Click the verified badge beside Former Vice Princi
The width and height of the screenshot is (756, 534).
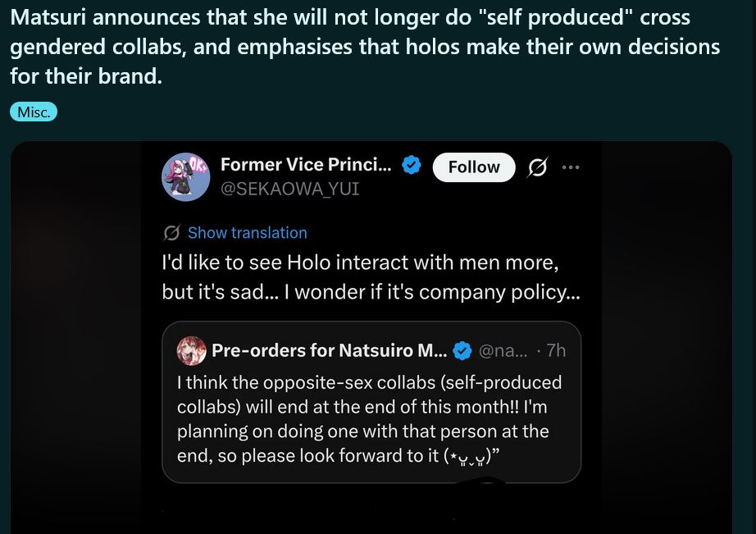(x=412, y=165)
